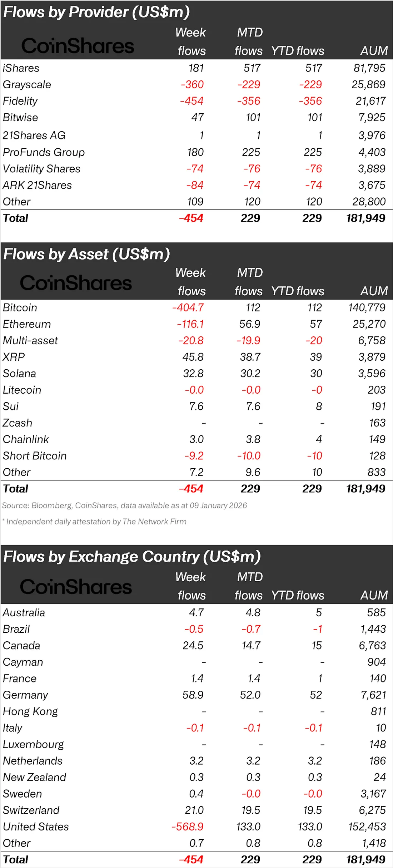Click Total label in exchange country table

coord(15,859)
